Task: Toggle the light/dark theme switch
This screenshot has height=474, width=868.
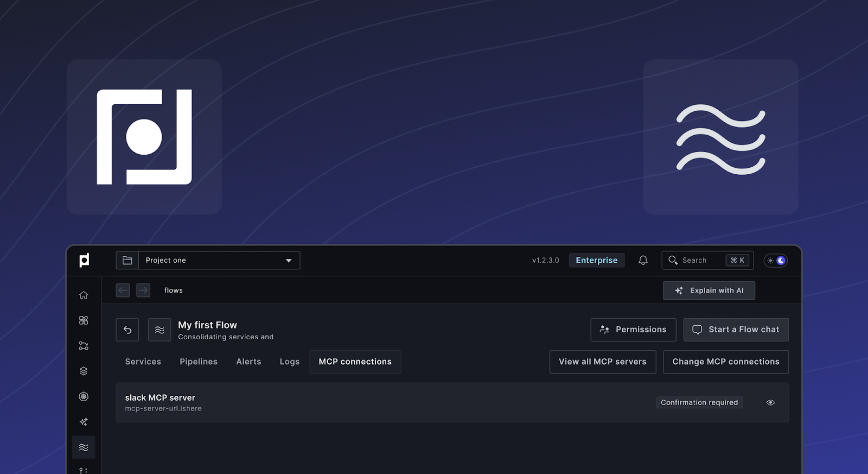Action: coord(775,261)
